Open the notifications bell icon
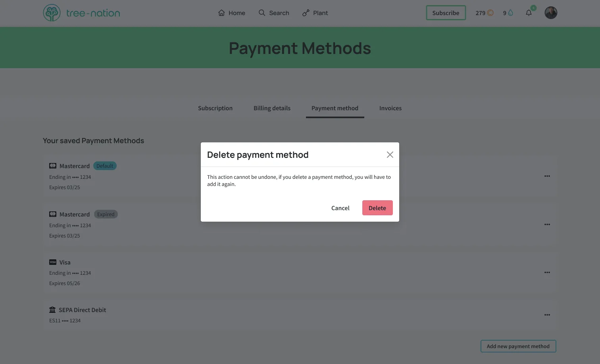 point(529,13)
